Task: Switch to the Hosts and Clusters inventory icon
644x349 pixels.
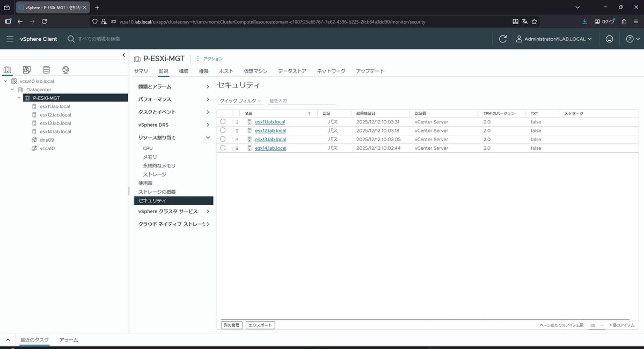Action: pos(8,69)
